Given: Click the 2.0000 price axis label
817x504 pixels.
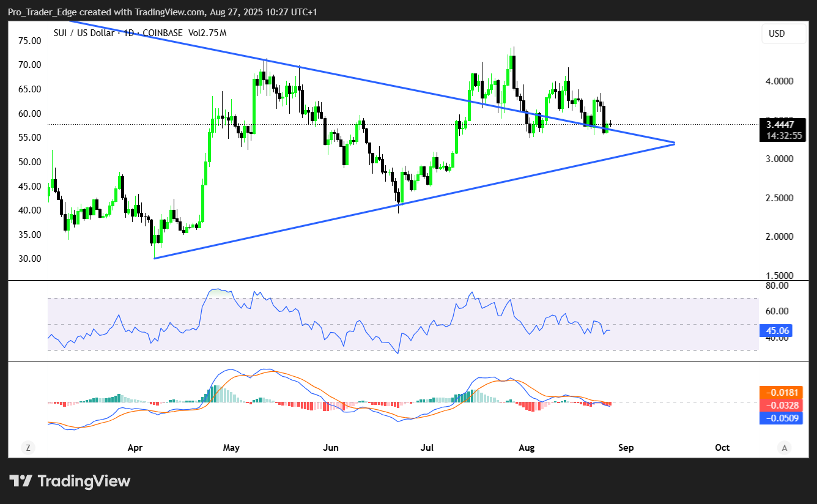Looking at the screenshot, I should 780,237.
